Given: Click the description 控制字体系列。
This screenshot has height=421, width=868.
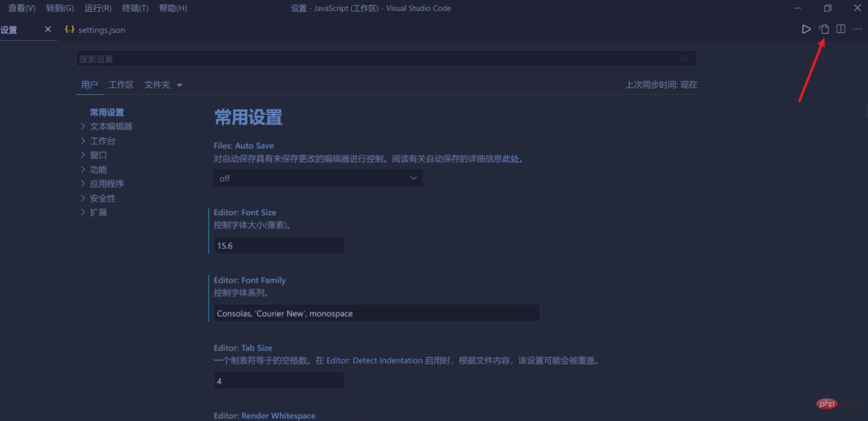Looking at the screenshot, I should [241, 293].
